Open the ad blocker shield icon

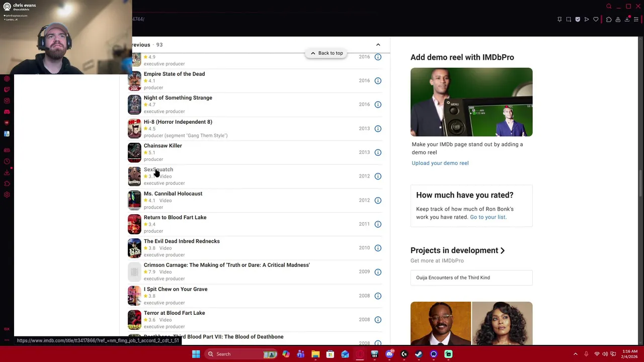[578, 20]
